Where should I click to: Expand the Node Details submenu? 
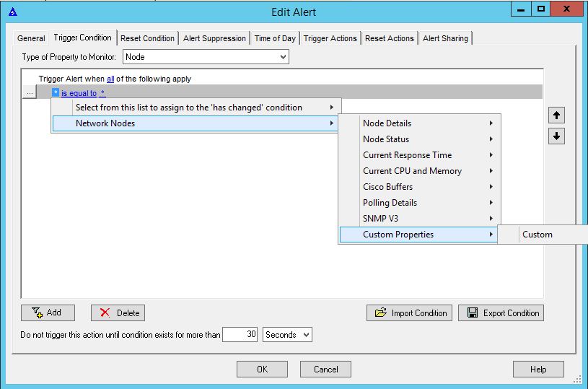coord(420,123)
